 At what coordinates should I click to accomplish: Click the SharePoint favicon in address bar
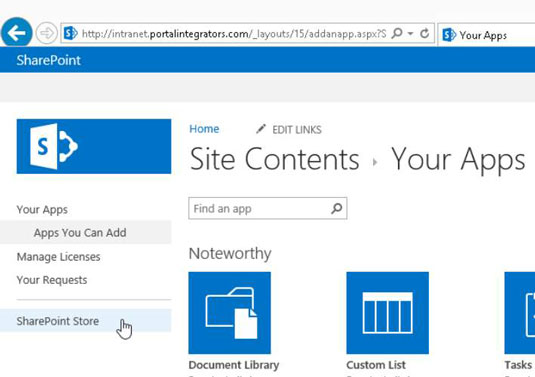pos(70,33)
